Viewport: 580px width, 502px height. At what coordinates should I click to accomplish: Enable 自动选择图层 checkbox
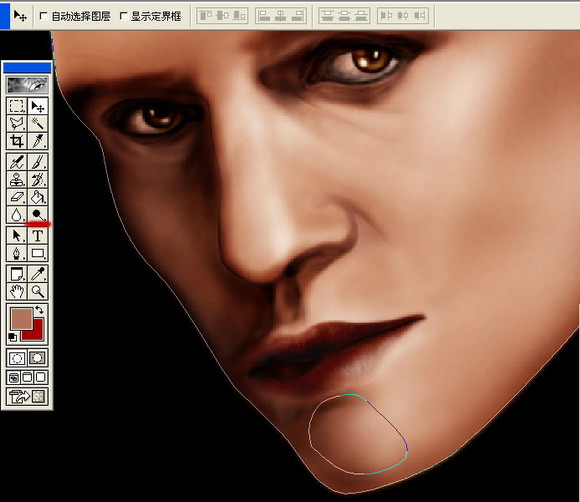[x=43, y=16]
